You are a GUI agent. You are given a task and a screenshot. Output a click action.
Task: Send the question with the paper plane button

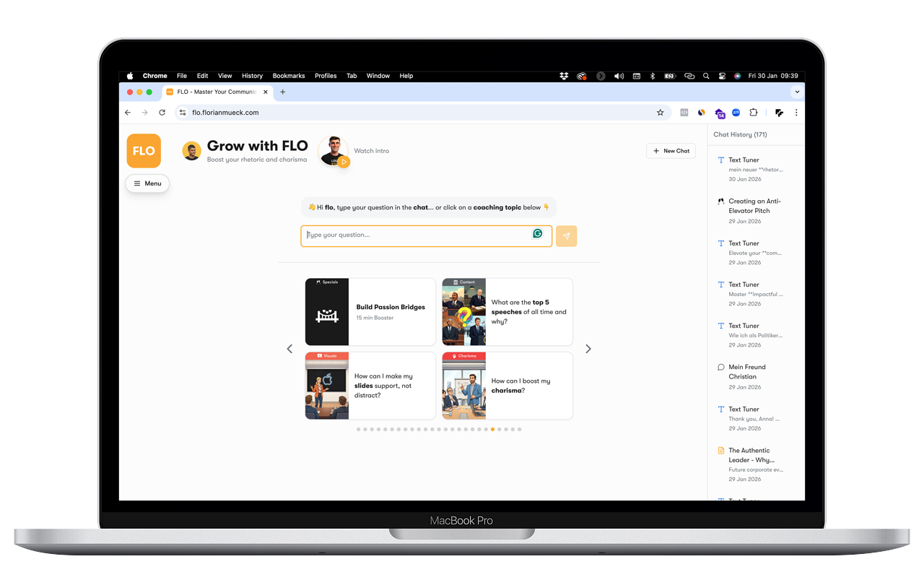(566, 236)
